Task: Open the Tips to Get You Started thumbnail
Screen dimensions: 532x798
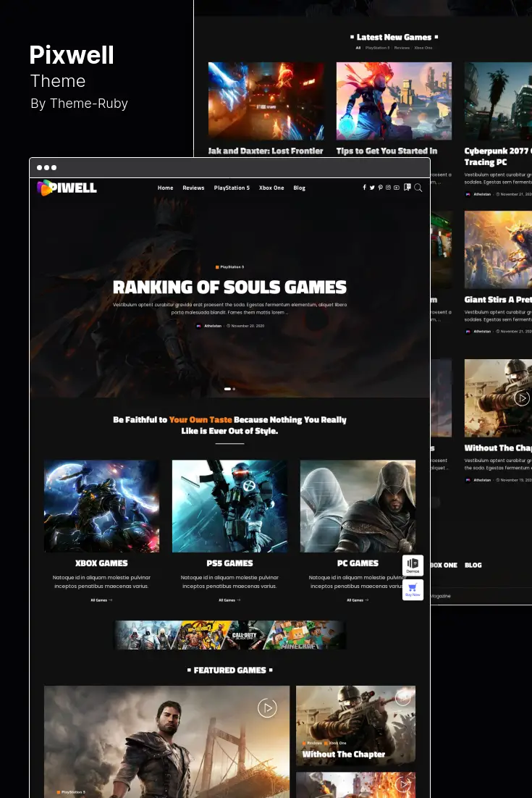Action: pos(394,101)
